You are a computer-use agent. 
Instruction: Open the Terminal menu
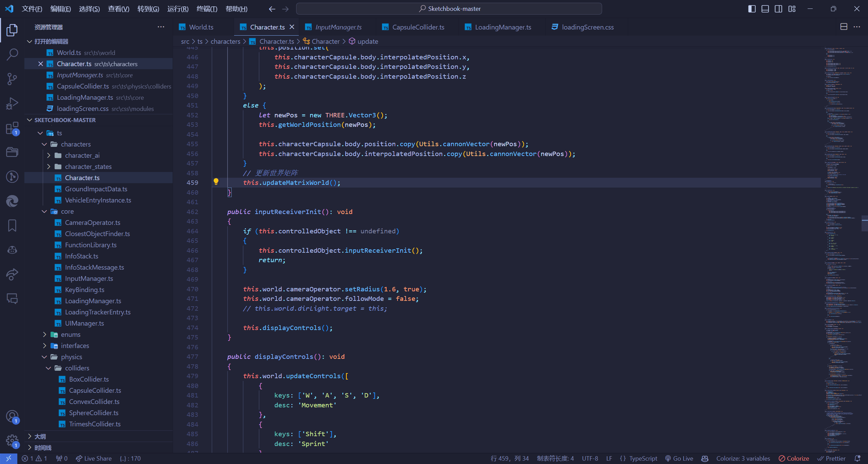(207, 9)
